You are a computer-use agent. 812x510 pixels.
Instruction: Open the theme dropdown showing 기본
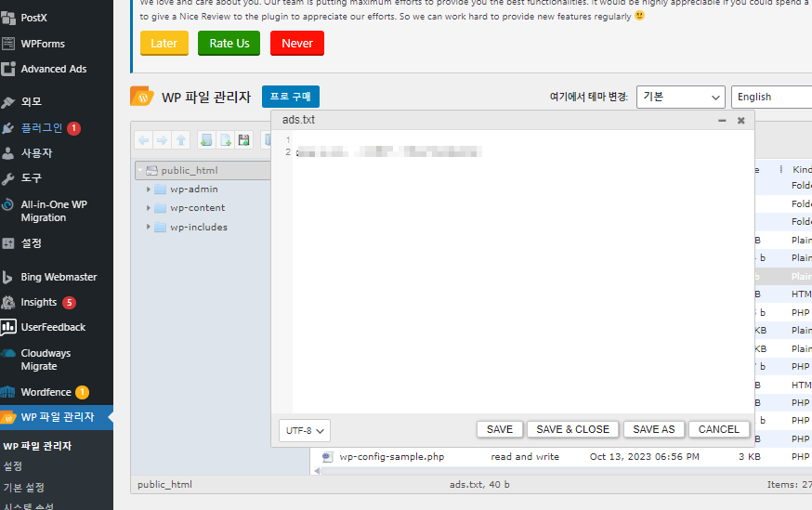click(680, 97)
